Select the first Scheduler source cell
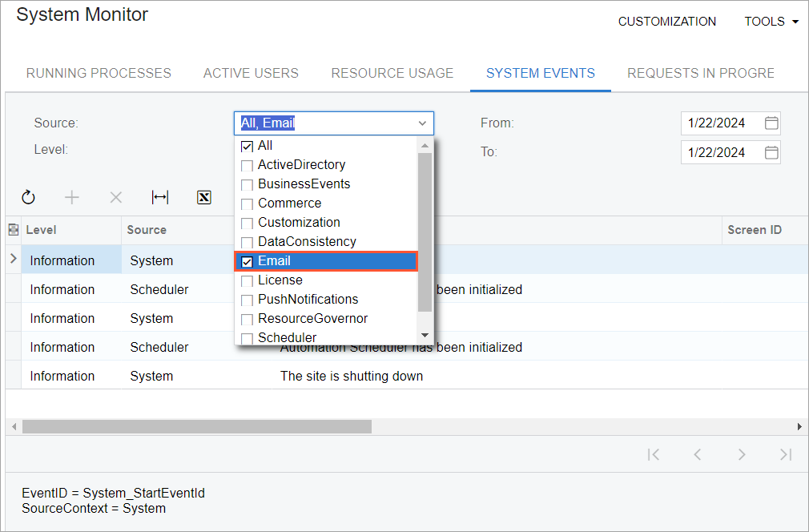Image resolution: width=809 pixels, height=532 pixels. click(x=178, y=289)
